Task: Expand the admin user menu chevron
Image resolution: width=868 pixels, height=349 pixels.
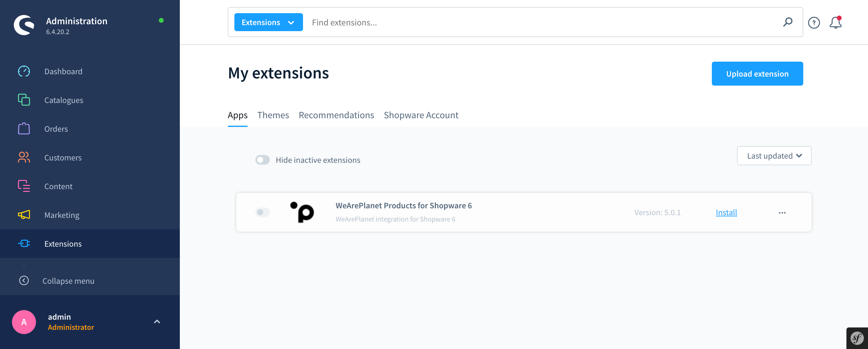Action: pos(157,322)
